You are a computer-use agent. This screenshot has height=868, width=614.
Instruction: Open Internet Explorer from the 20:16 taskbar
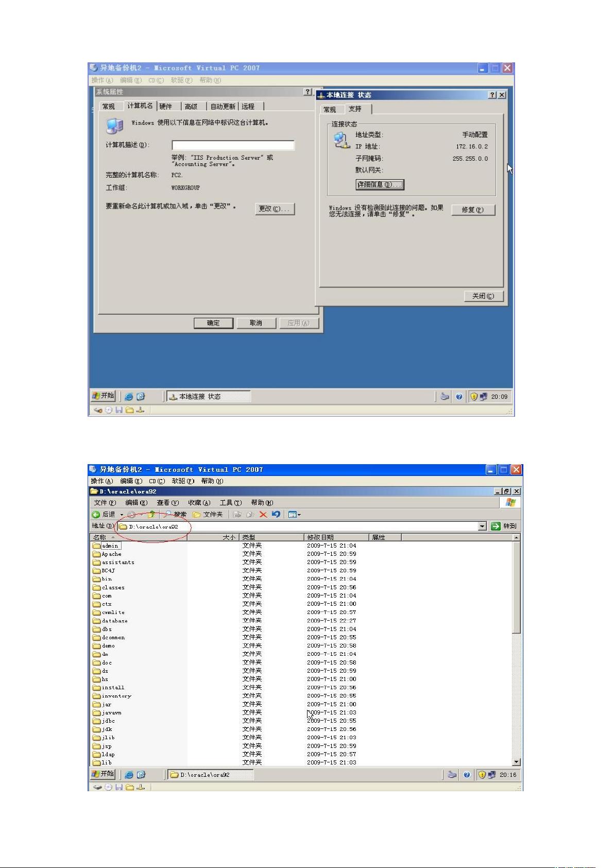(129, 775)
